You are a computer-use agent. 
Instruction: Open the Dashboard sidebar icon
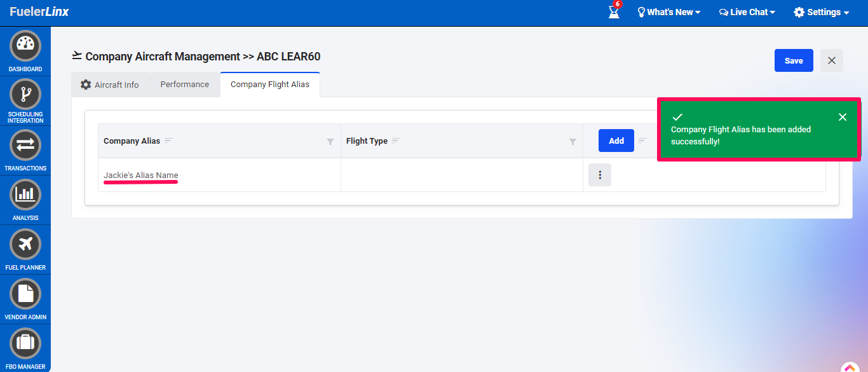25,46
